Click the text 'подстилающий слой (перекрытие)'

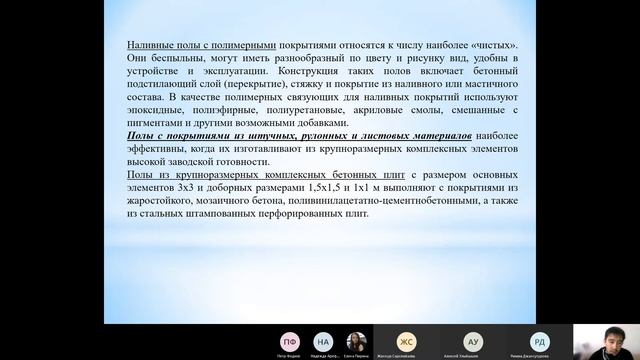pos(205,84)
